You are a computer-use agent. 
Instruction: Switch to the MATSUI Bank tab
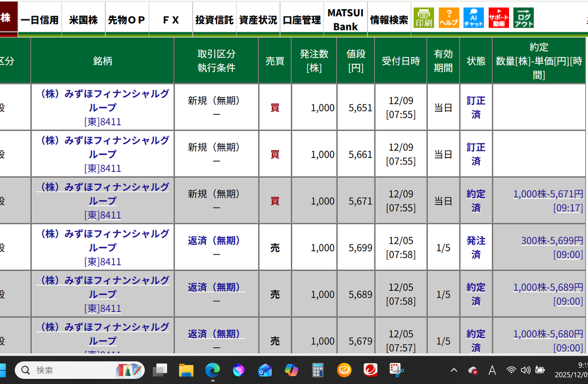(345, 19)
